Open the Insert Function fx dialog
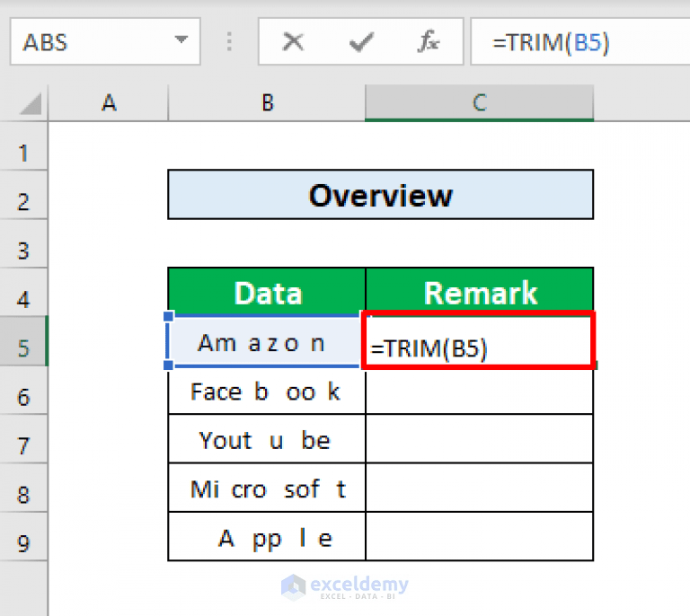 click(x=429, y=42)
